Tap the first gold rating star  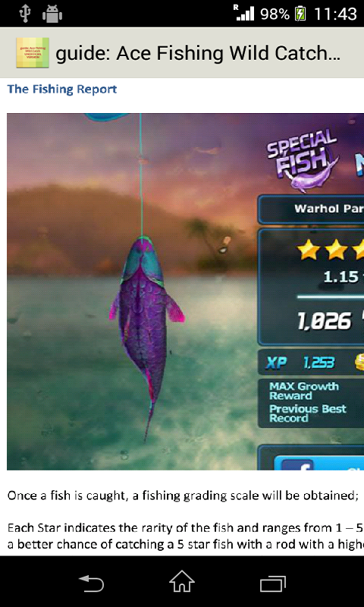(309, 250)
